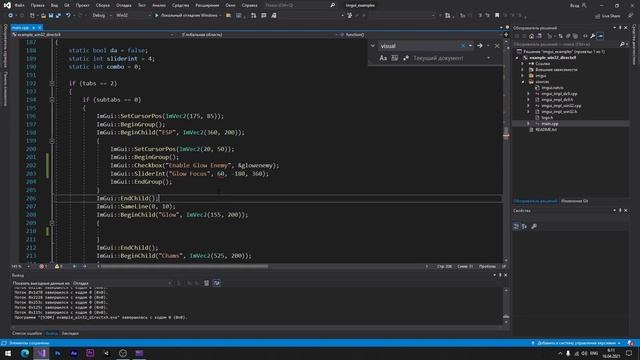Click the errors indicator in editor status strip

pos(43,267)
